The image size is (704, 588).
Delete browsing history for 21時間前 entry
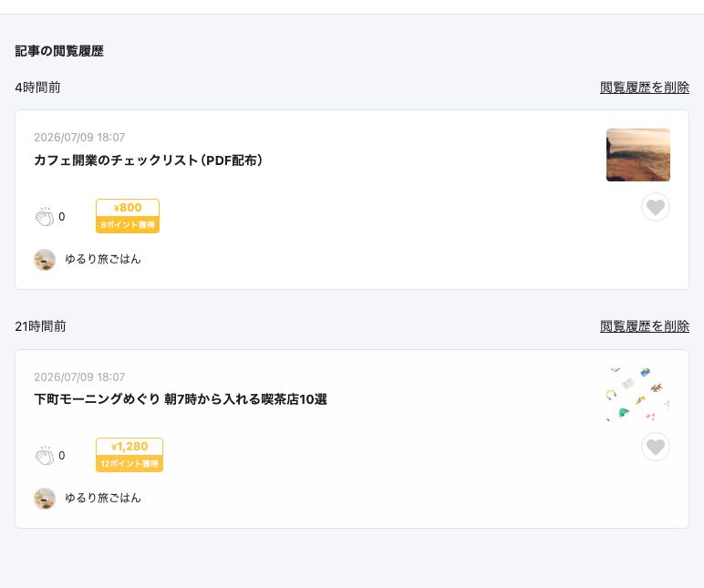click(645, 325)
